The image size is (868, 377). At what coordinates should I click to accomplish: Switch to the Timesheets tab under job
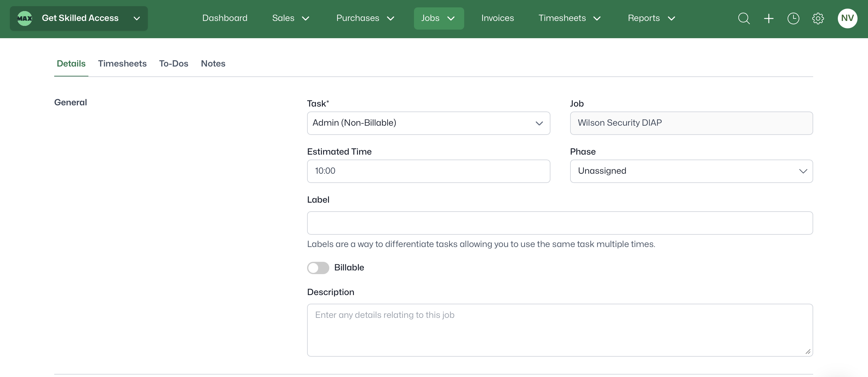pos(122,64)
